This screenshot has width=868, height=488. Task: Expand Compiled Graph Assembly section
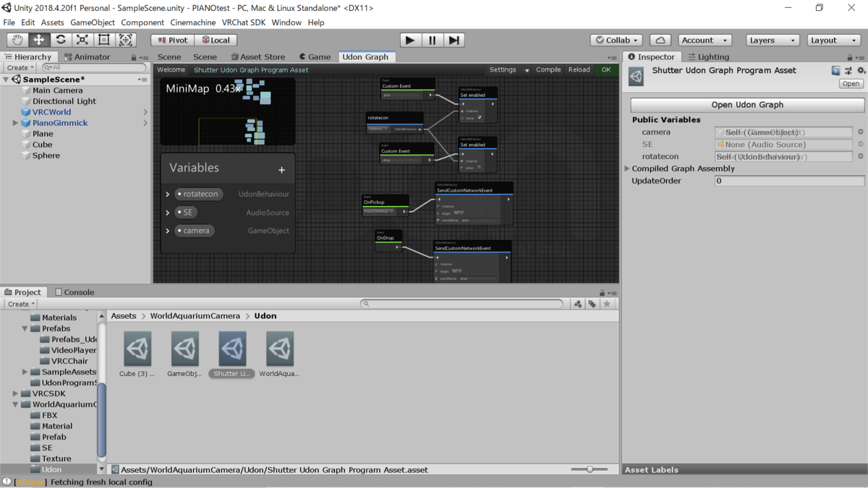[627, 168]
